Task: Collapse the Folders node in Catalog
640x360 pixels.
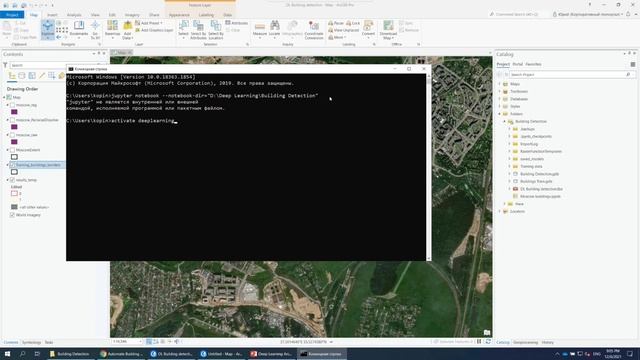Action: pos(500,114)
